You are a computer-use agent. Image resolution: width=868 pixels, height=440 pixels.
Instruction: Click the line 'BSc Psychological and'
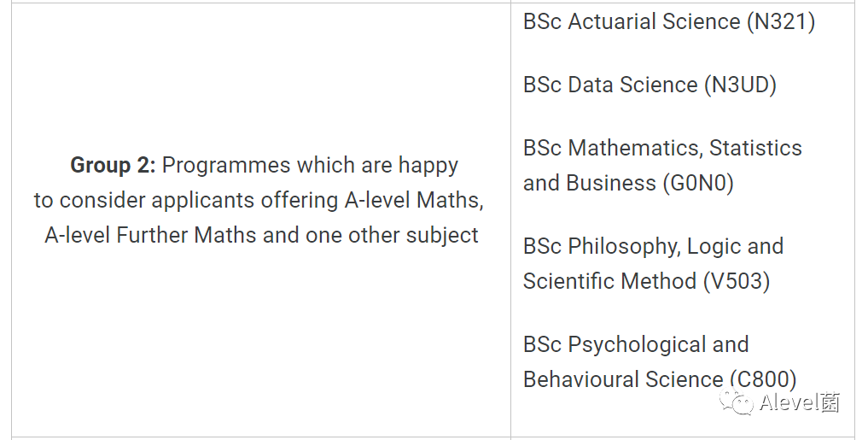point(636,344)
